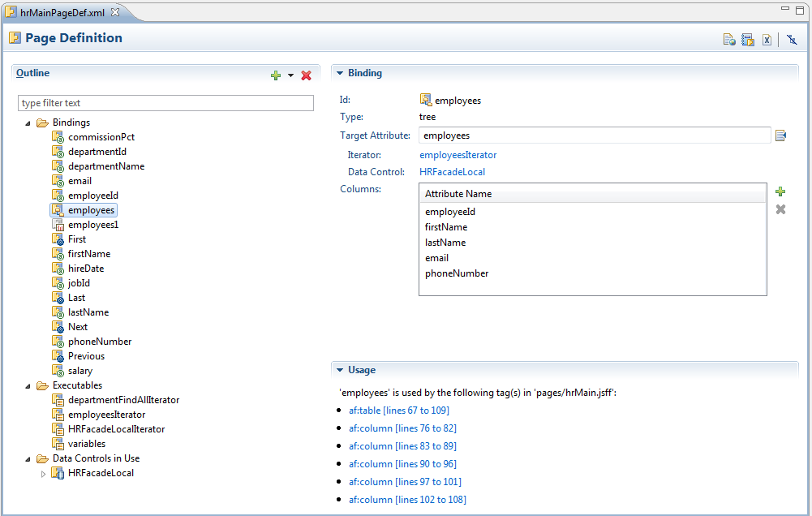Add a new binding with the green plus icon
Viewport: 812px width, 516px height.
(276, 75)
